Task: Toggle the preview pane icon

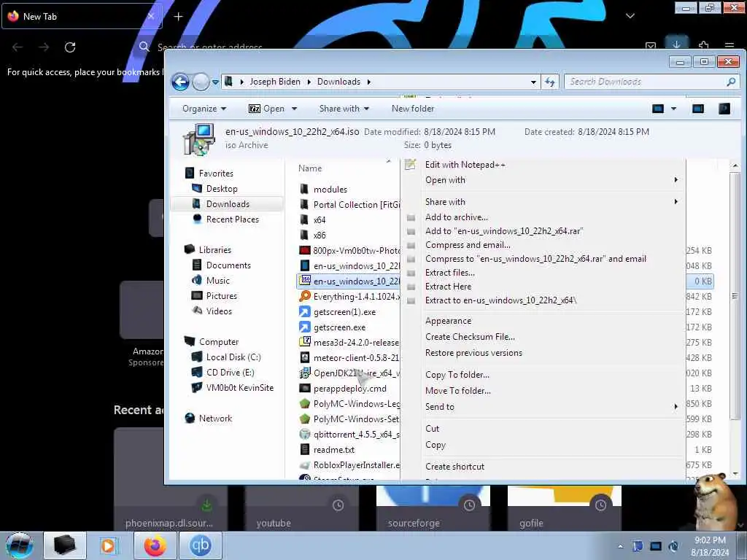Action: [x=698, y=109]
